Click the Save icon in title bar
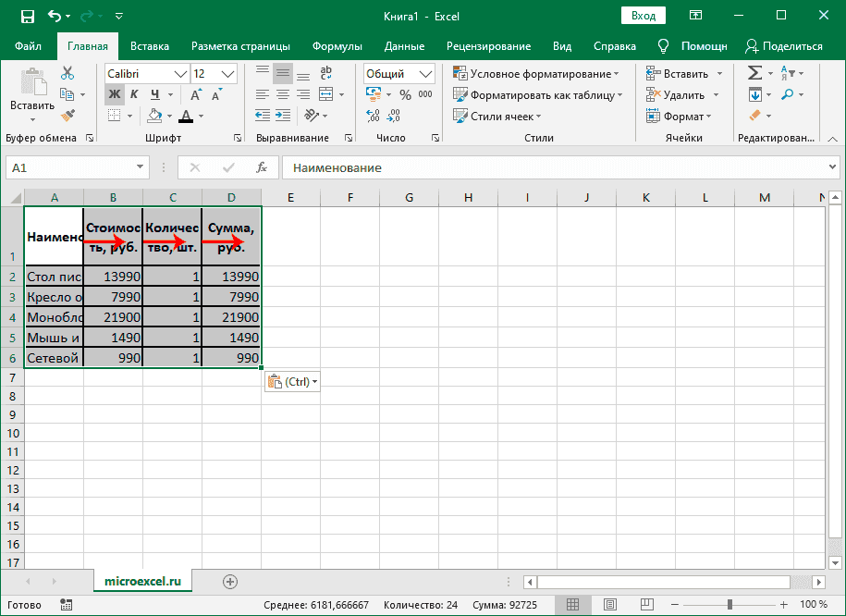The width and height of the screenshot is (846, 616). click(x=27, y=16)
